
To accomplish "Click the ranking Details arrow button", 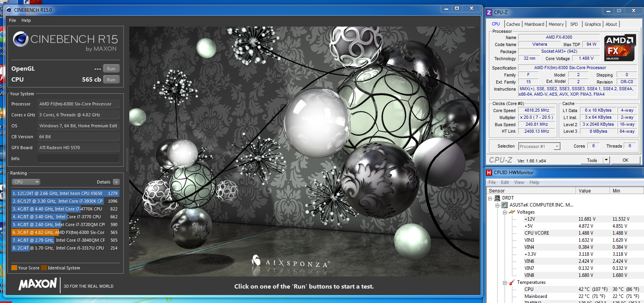I will coord(116,182).
